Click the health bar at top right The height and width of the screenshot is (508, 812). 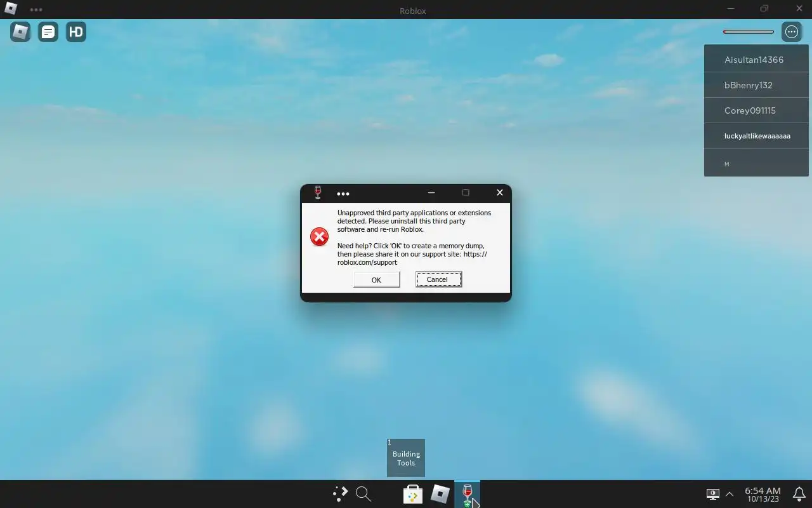tap(749, 32)
